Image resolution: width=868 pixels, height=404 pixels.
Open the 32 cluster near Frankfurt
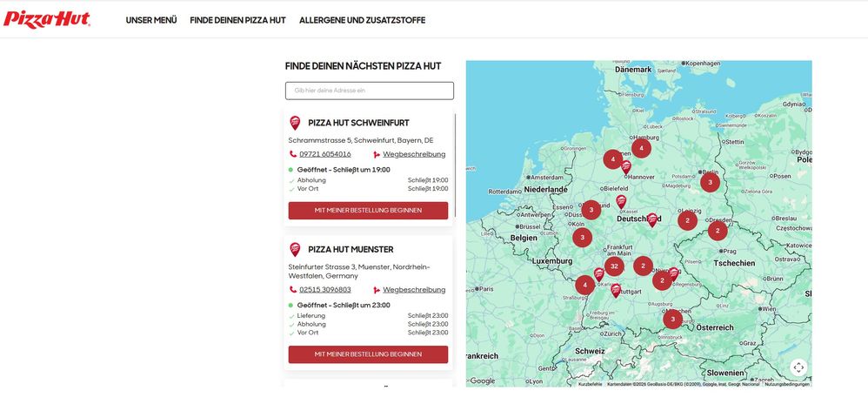[614, 266]
